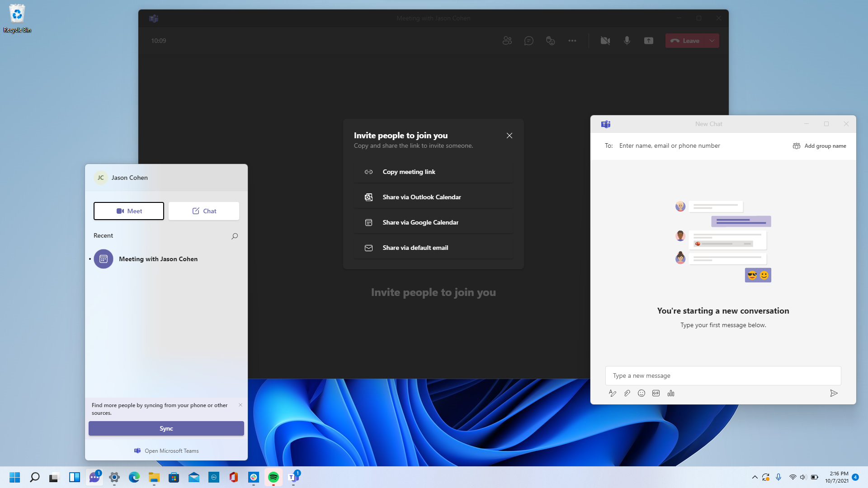The height and width of the screenshot is (488, 868).
Task: Toggle the participants view in meeting
Action: click(x=507, y=41)
